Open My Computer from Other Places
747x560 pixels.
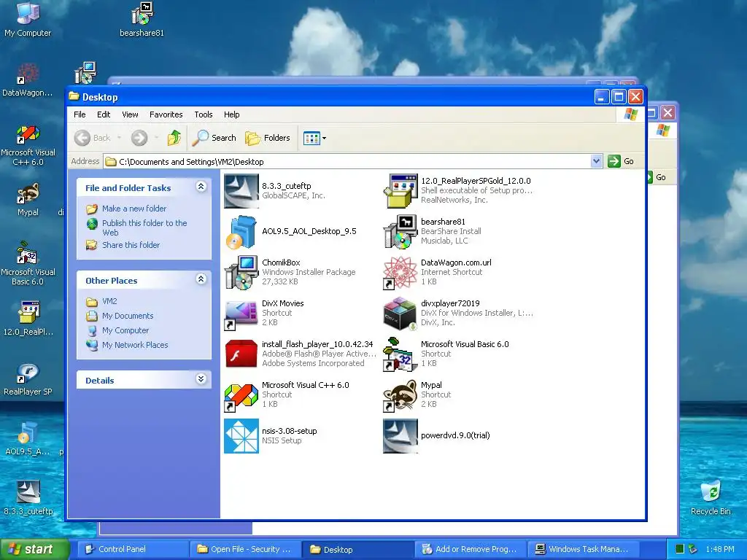[x=125, y=330]
